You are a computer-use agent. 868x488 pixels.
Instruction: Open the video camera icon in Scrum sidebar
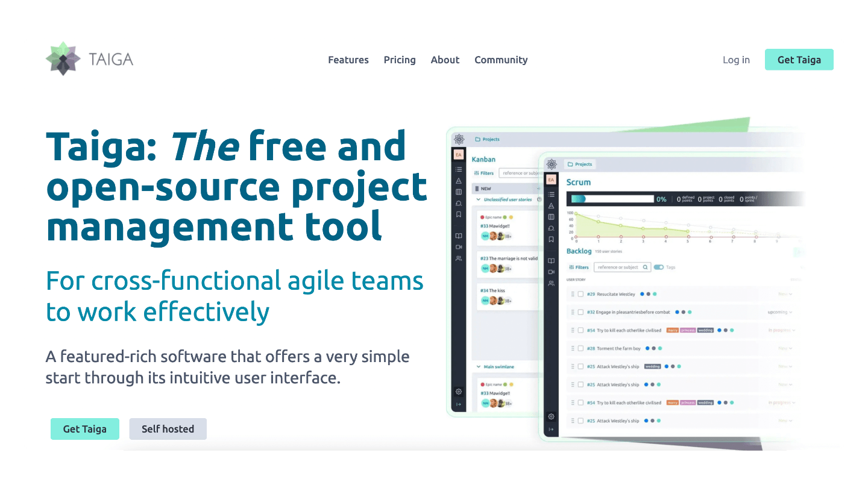(551, 272)
